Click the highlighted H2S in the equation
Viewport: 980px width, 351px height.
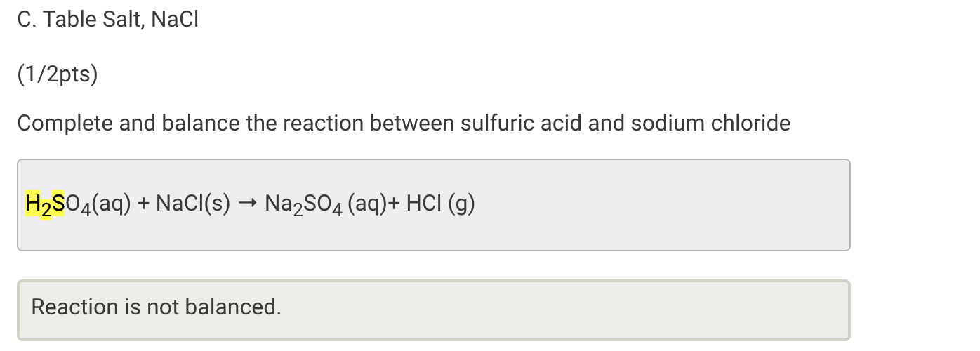coord(45,204)
